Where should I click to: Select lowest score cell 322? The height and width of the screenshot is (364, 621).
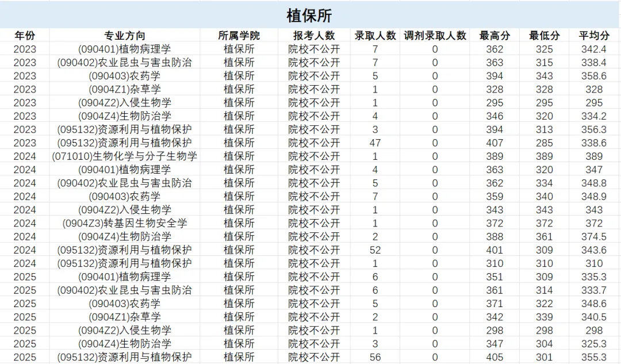tap(544, 304)
